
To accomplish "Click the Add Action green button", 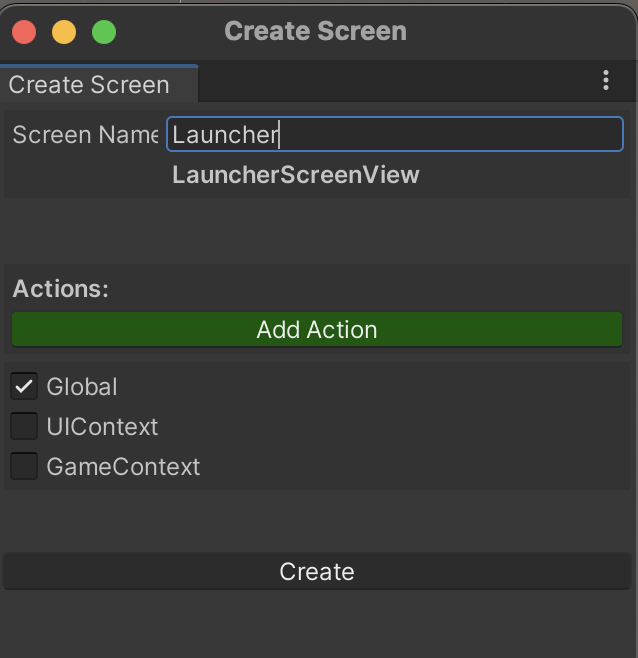I will [x=317, y=329].
